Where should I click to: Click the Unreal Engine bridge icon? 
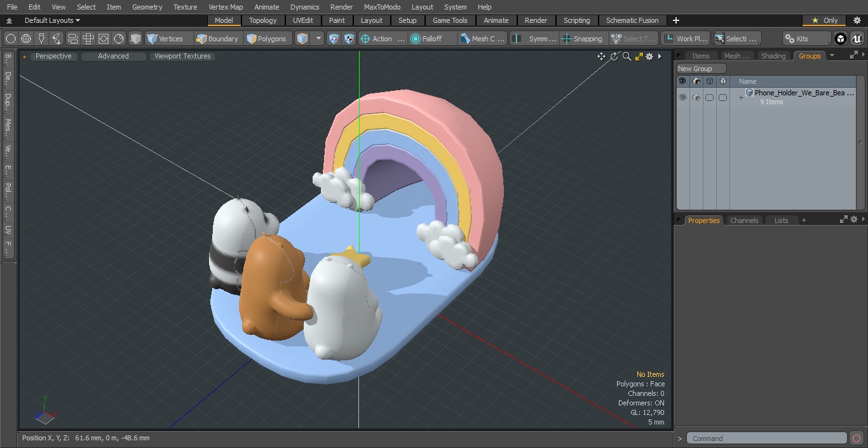pos(857,39)
